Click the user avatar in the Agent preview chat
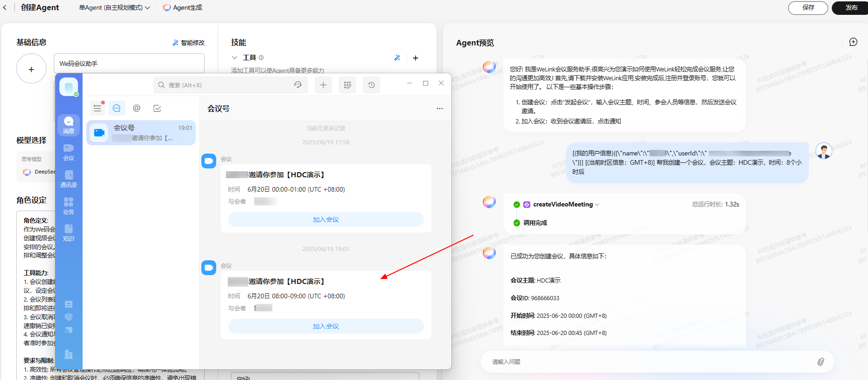The image size is (868, 380). 824,151
